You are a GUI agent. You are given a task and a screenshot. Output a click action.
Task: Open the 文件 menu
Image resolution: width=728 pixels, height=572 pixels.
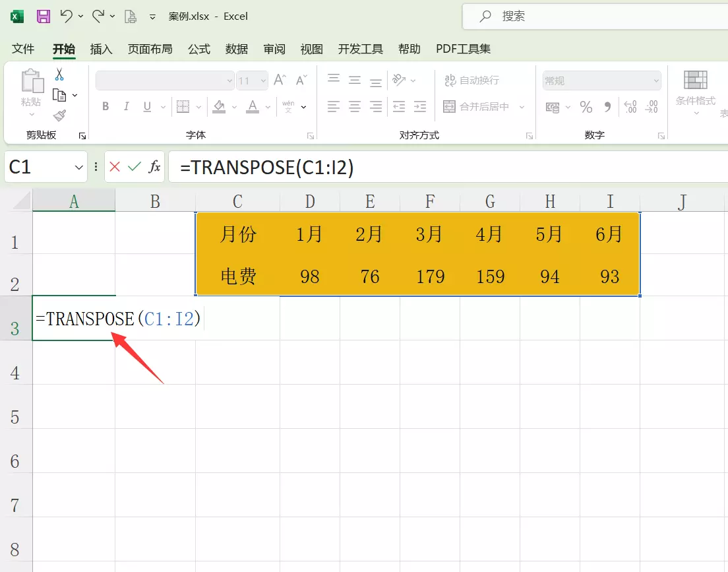tap(22, 49)
